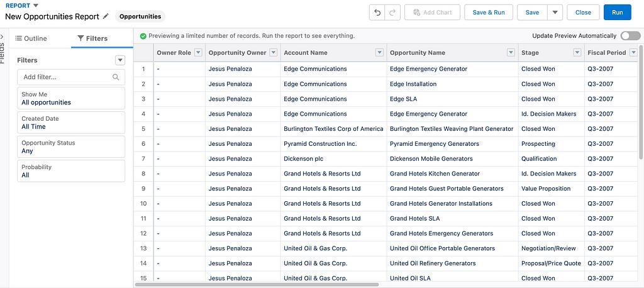The image size is (644, 288).
Task: Open the Filters panel options arrow
Action: click(x=120, y=60)
